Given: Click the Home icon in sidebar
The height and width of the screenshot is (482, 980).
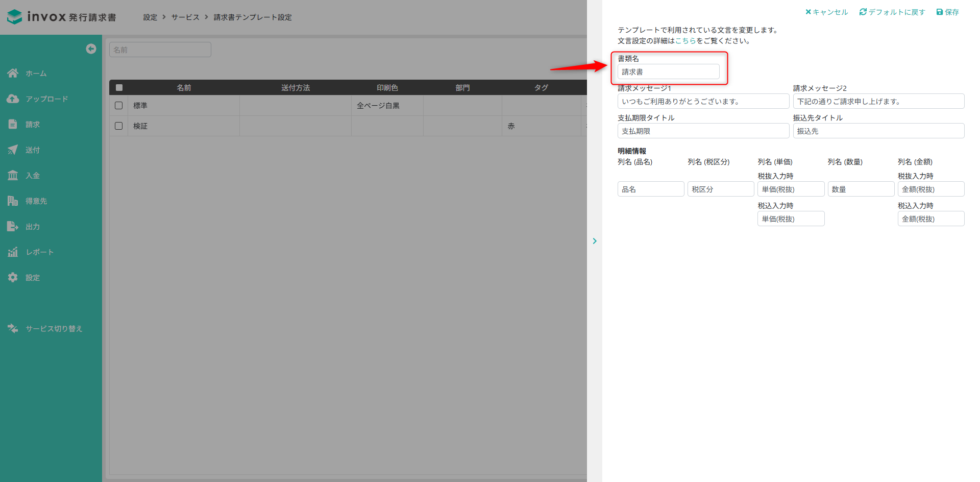Looking at the screenshot, I should pos(13,74).
